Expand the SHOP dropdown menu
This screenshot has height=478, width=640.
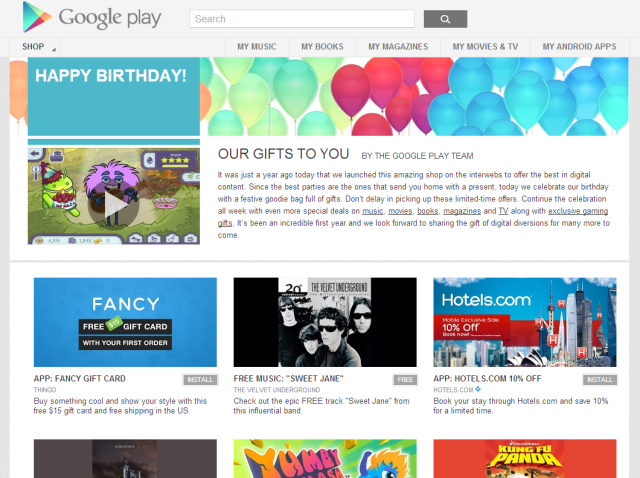35,47
